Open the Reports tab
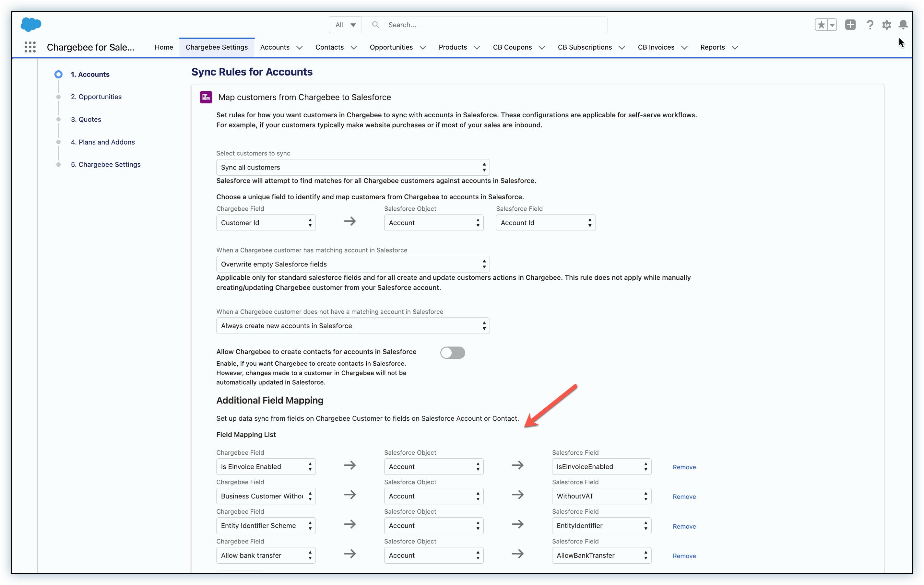 (x=712, y=47)
